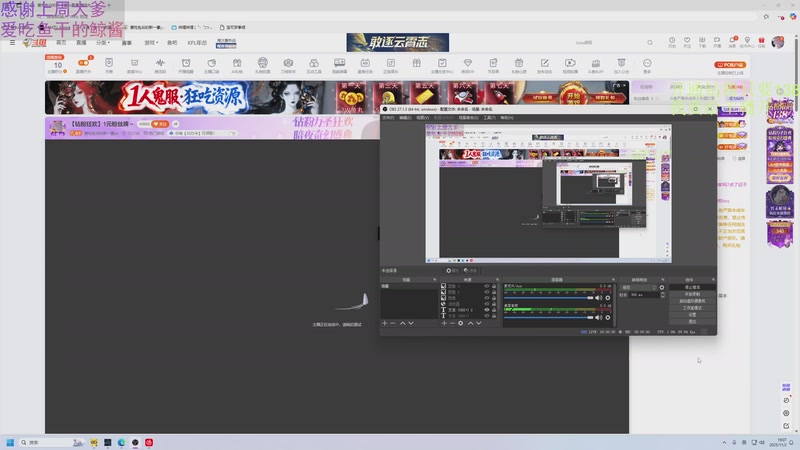This screenshot has height=450, width=800.
Task: Click the 桌面音频 volume slider
Action: (x=549, y=318)
